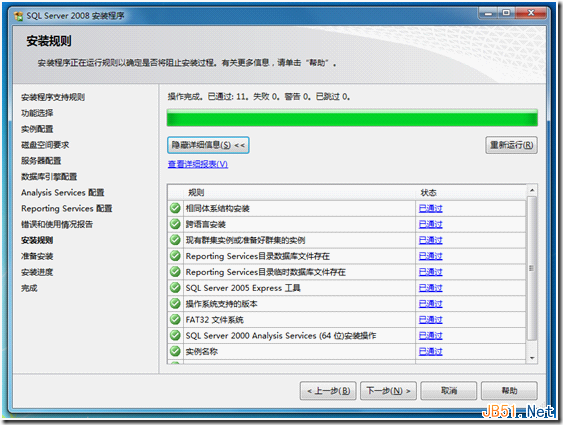This screenshot has height=425, width=563.
Task: Open 帮助 help button
Action: [x=509, y=391]
